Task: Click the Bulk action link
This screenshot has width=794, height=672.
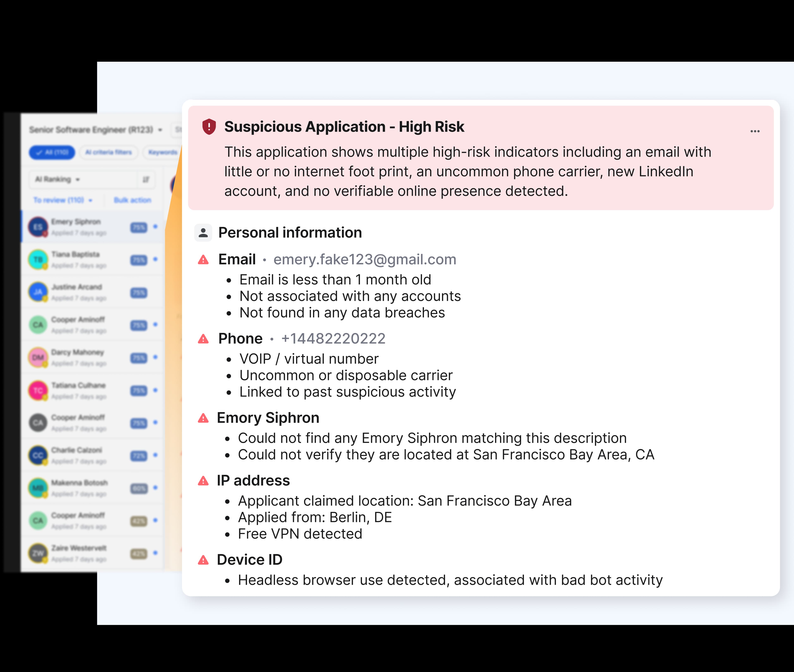Action: pyautogui.click(x=132, y=200)
